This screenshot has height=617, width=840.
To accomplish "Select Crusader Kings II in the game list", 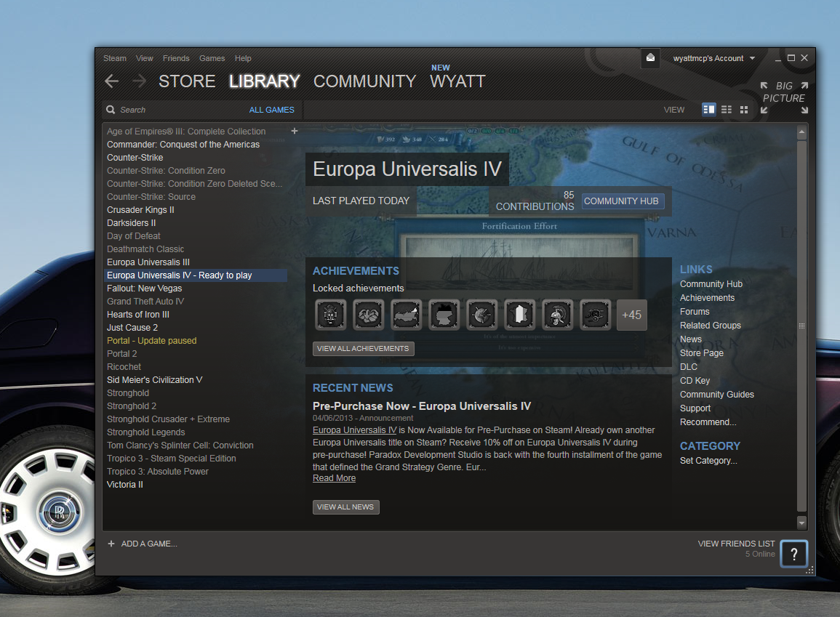I will pyautogui.click(x=140, y=210).
